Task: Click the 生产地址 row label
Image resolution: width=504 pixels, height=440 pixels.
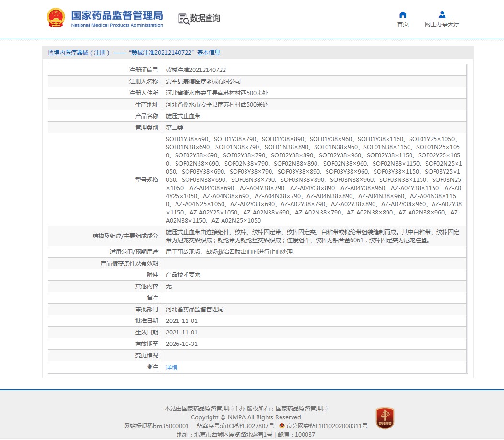Action: [147, 105]
